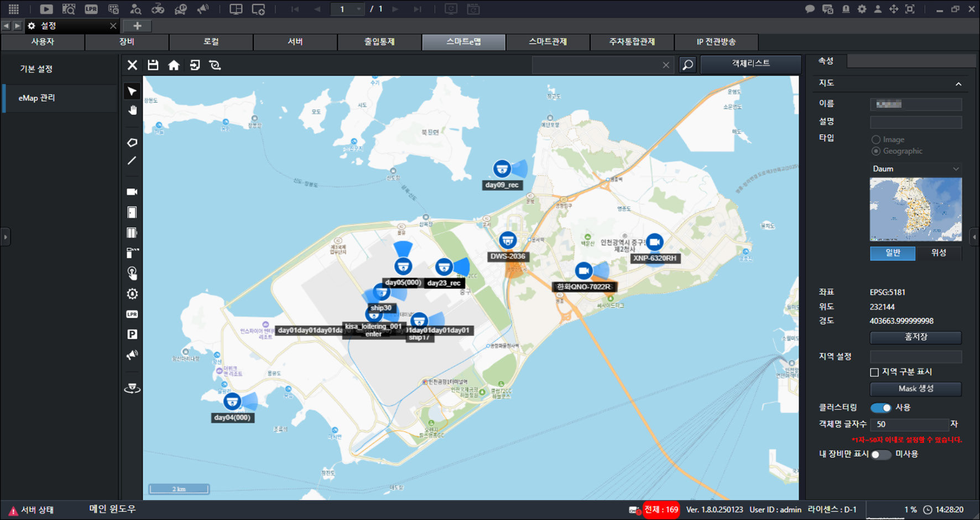Image resolution: width=980 pixels, height=520 pixels.
Task: Open the Daum map provider dropdown
Action: click(916, 169)
